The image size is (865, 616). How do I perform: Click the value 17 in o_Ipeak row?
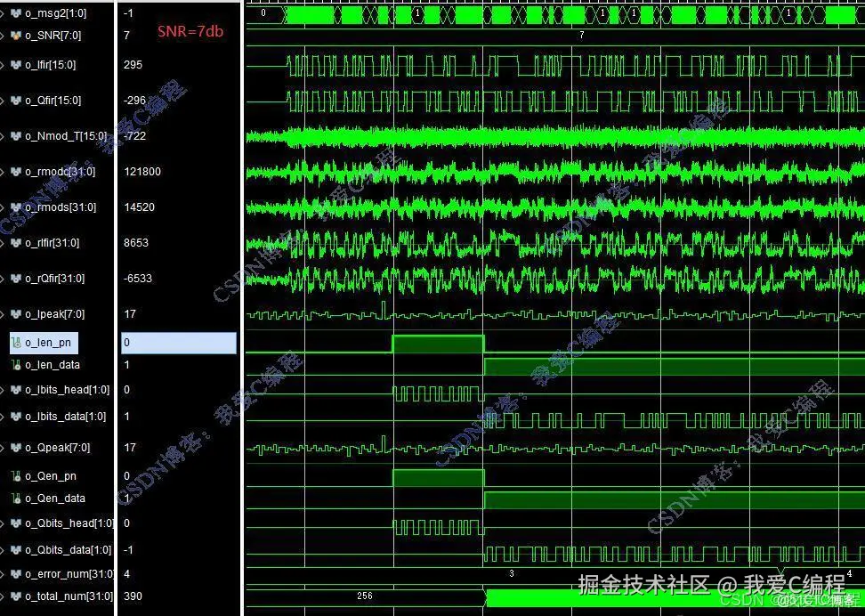click(130, 314)
